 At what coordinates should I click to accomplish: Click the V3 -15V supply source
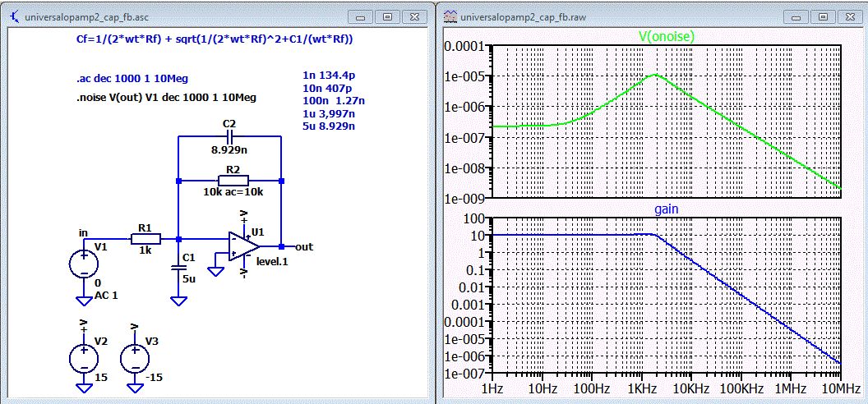pyautogui.click(x=135, y=357)
